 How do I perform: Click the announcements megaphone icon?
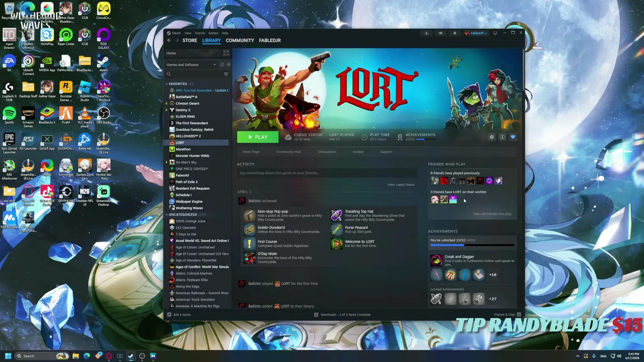click(x=440, y=33)
